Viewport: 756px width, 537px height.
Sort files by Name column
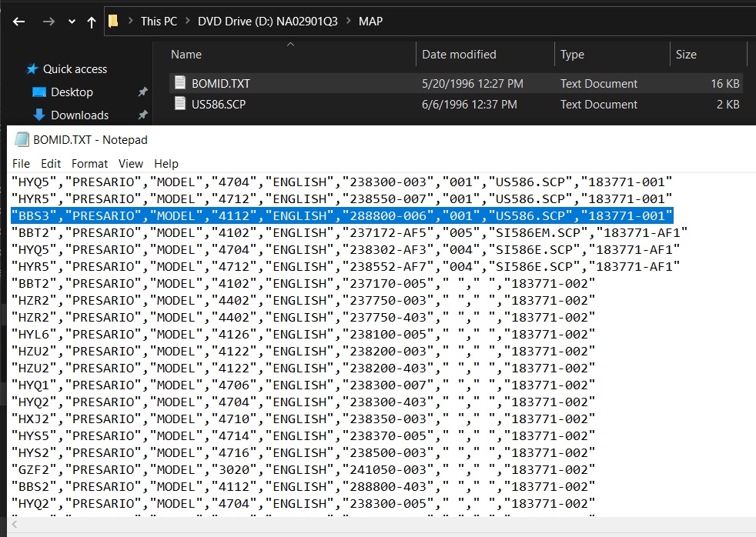186,55
